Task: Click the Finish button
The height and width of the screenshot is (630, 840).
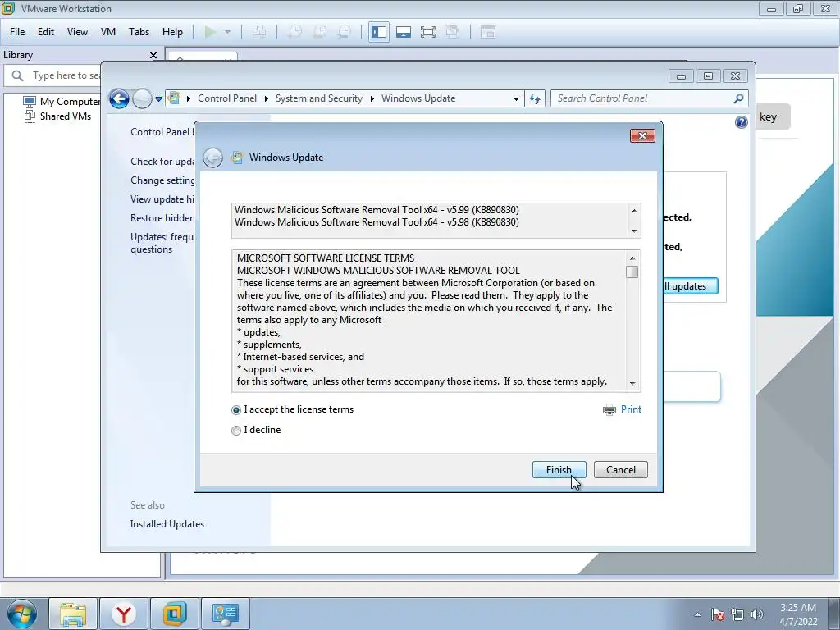Action: pos(559,470)
